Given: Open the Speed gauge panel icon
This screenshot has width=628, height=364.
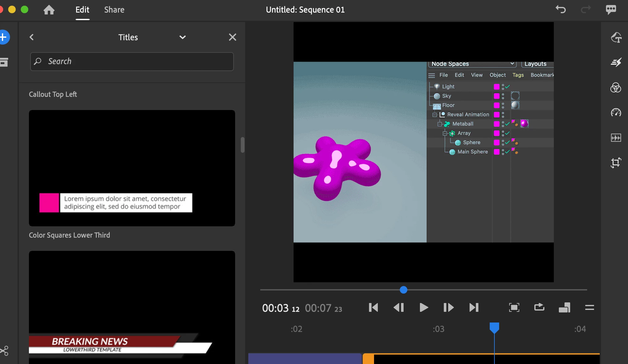Looking at the screenshot, I should tap(615, 113).
